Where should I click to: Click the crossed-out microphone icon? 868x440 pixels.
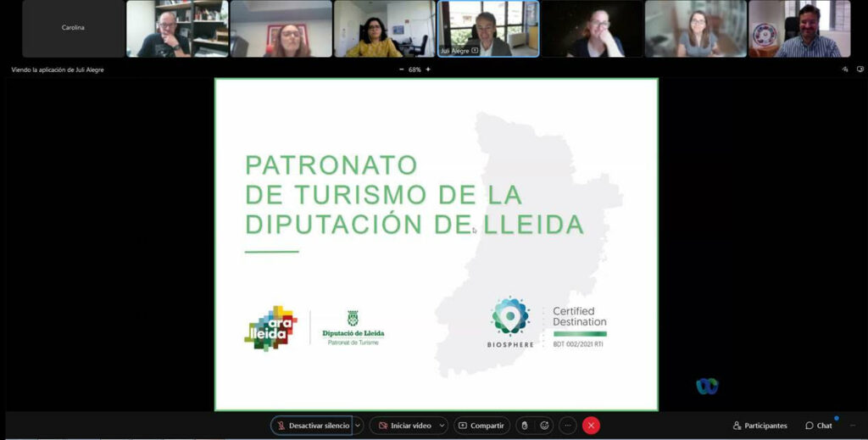click(x=281, y=426)
